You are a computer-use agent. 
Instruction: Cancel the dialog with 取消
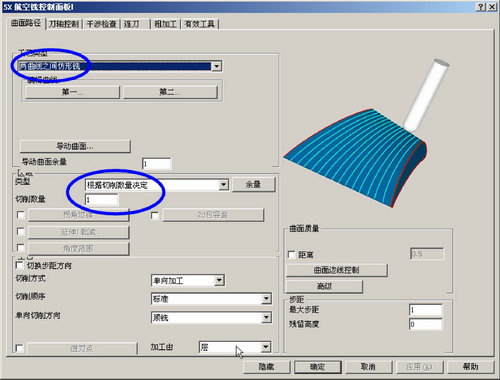[368, 367]
